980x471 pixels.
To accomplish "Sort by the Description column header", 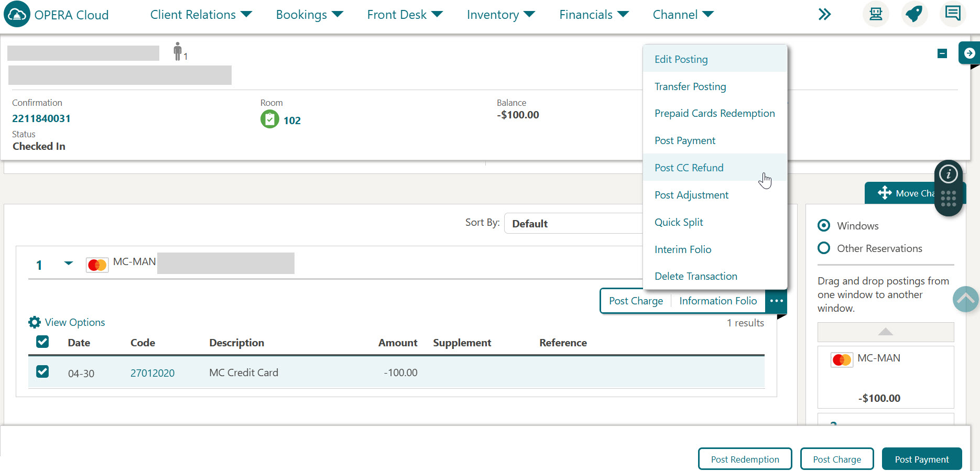I will click(237, 343).
